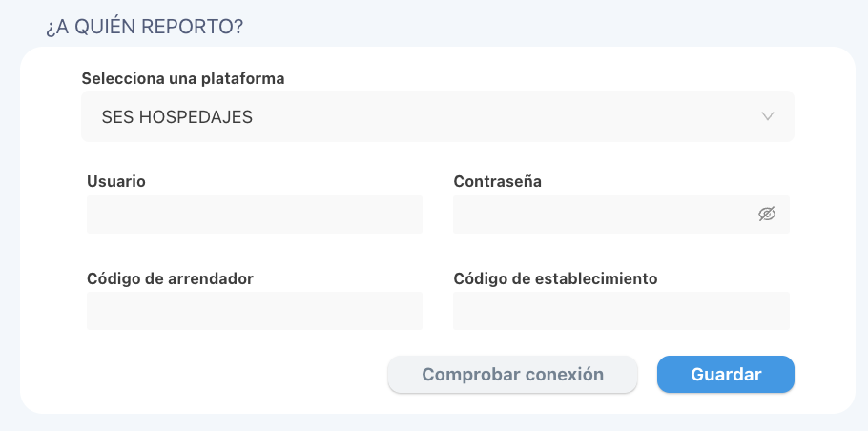Click the Código de establecimiento label text
Image resolution: width=868 pixels, height=431 pixels.
click(x=556, y=278)
